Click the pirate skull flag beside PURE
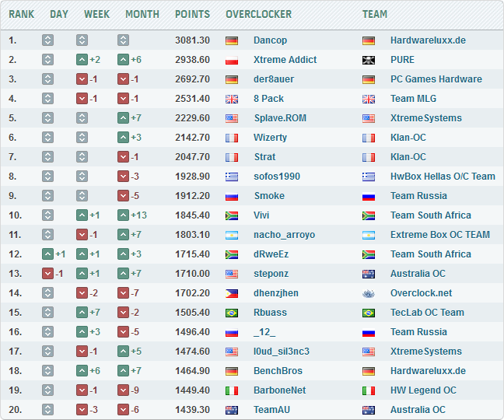The height and width of the screenshot is (420, 504). tap(369, 60)
